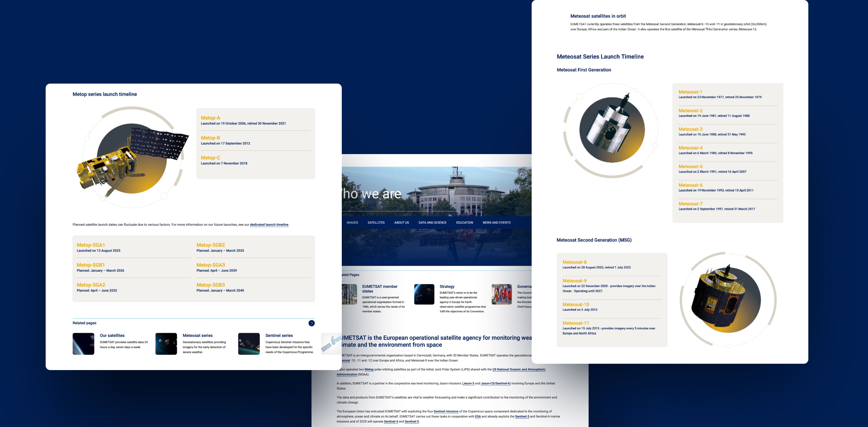Screen dimensions: 868x427
Task: Select DATA AND SCIENCE in navigation bar
Action: coord(432,223)
